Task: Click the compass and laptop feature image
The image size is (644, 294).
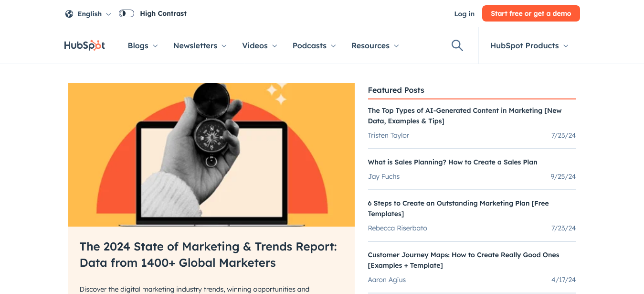Action: [x=211, y=155]
